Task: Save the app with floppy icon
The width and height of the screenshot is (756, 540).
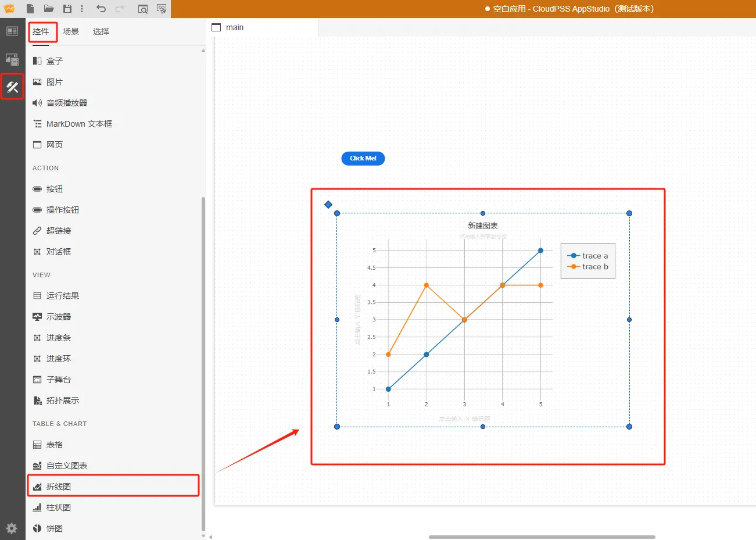Action: [67, 9]
